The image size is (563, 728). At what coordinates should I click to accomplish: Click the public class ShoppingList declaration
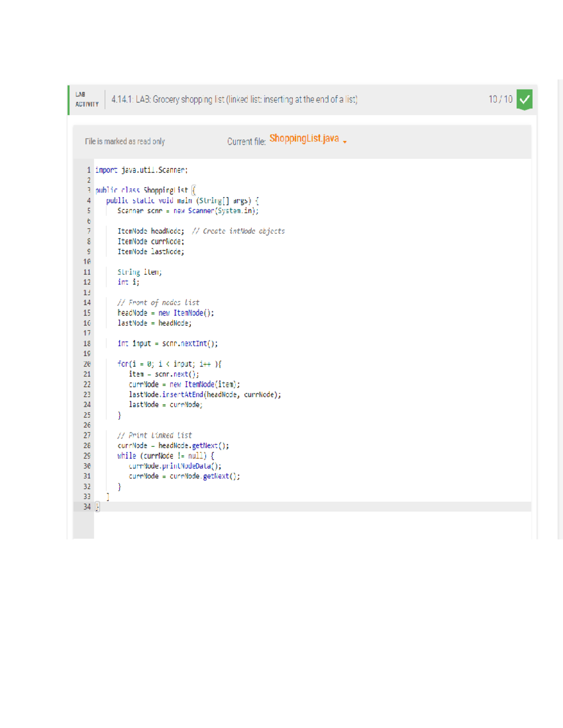click(x=143, y=190)
